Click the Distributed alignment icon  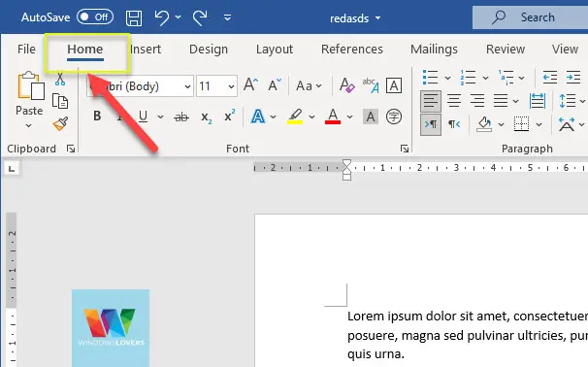538,101
